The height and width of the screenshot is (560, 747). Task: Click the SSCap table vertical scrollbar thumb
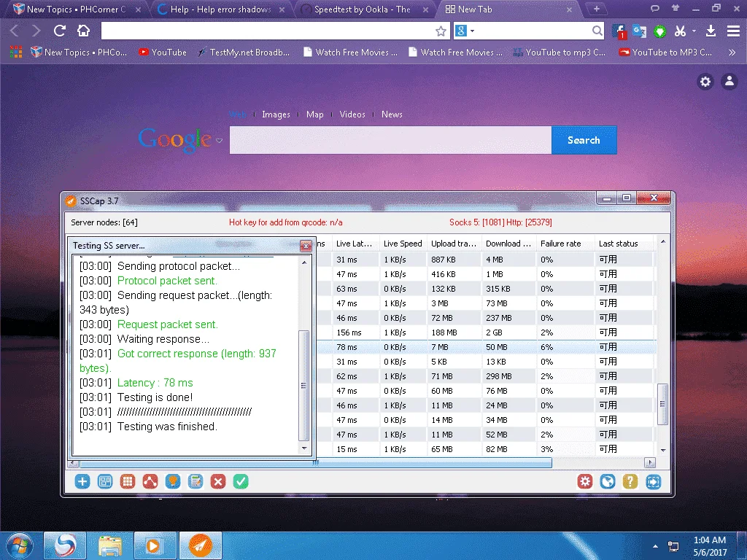[x=662, y=404]
